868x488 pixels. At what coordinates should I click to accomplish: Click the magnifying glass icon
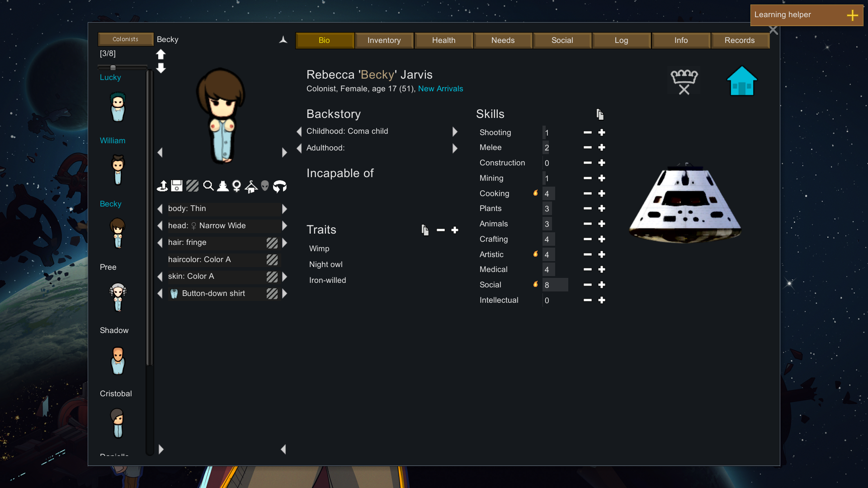point(208,186)
